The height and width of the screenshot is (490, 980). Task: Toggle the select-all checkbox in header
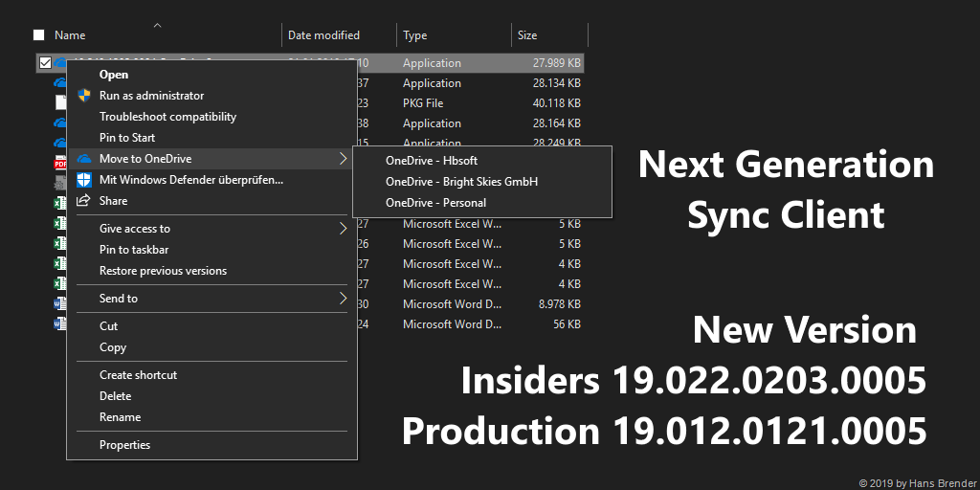[39, 35]
